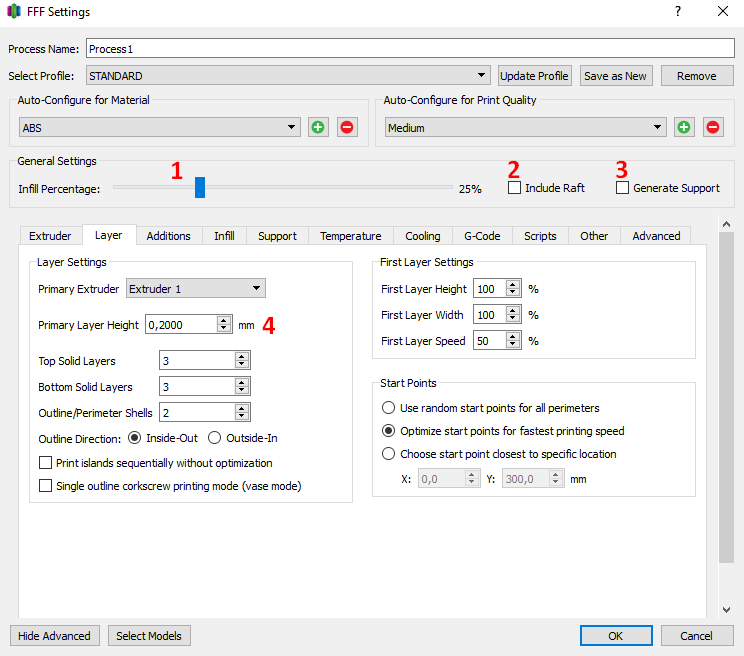
Task: Enable the Include Raft checkbox
Action: click(x=514, y=188)
